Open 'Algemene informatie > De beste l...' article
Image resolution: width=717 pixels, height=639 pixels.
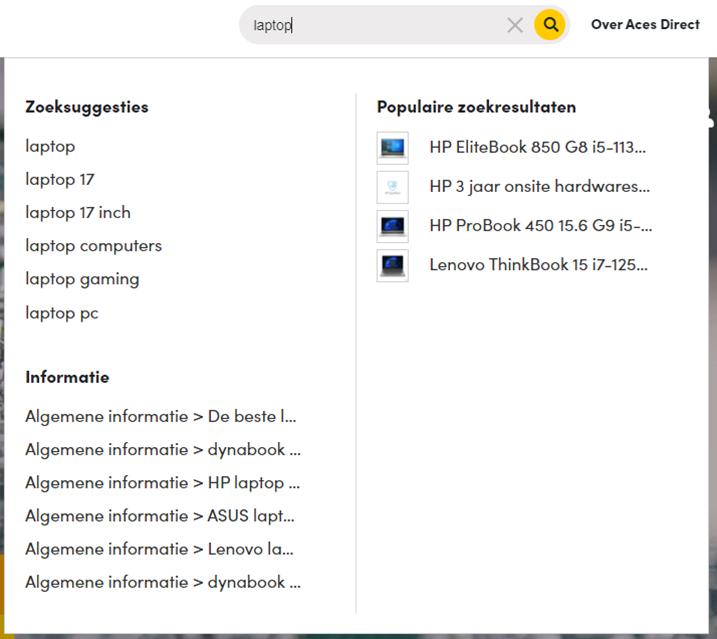(x=161, y=417)
